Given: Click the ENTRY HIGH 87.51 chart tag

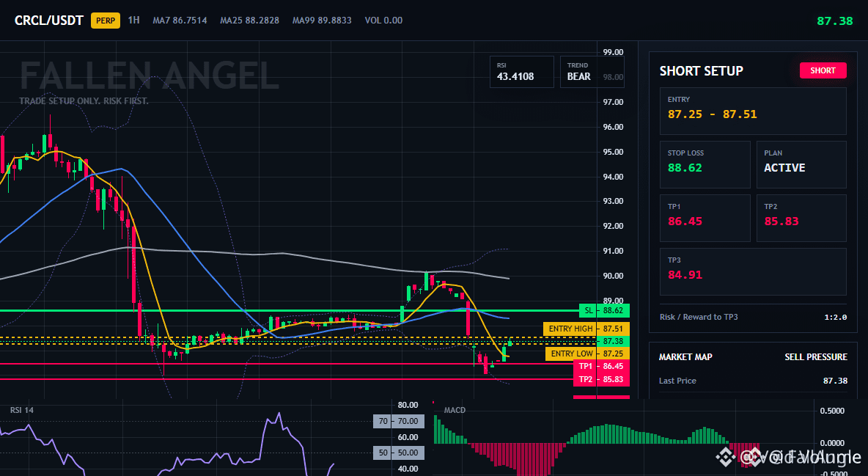Looking at the screenshot, I should click(586, 329).
